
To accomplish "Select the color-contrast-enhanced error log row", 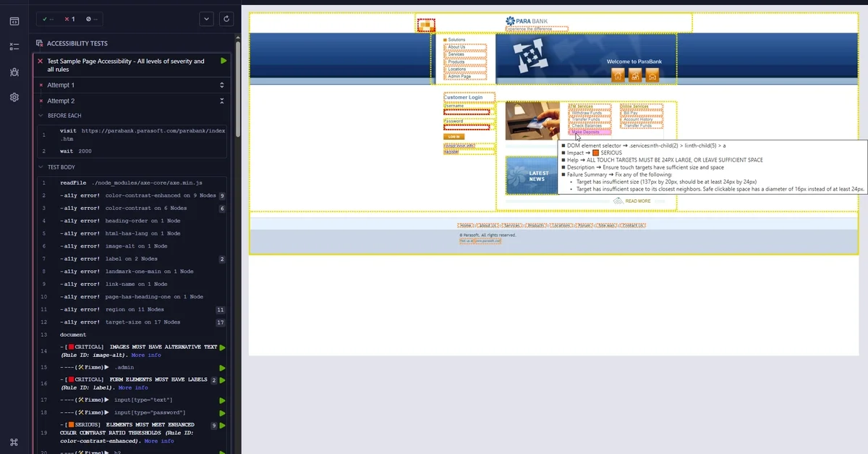I will coord(137,196).
